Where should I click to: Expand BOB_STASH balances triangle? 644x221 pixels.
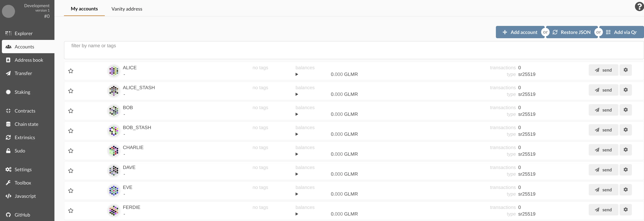pos(297,134)
